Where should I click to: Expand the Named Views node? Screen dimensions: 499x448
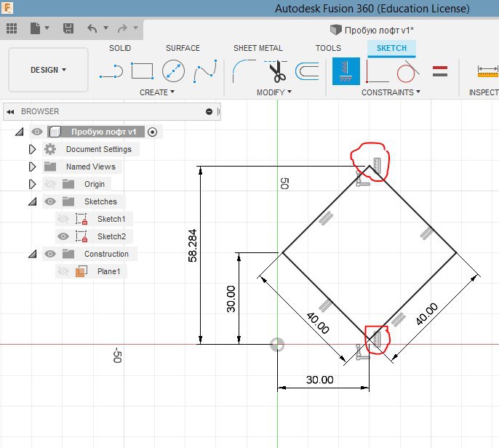(32, 167)
